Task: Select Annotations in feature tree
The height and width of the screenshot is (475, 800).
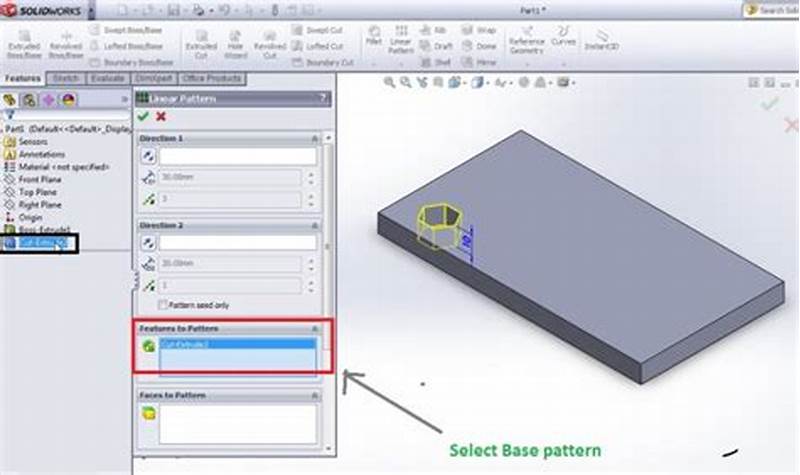Action: [x=35, y=154]
